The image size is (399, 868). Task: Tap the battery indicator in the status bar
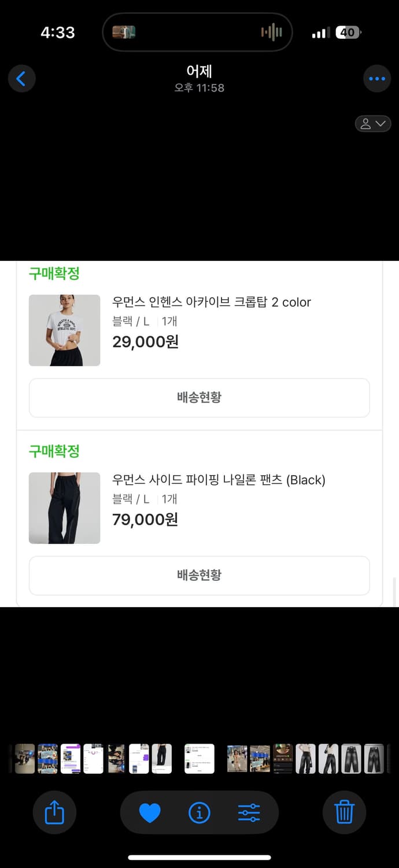pyautogui.click(x=349, y=32)
